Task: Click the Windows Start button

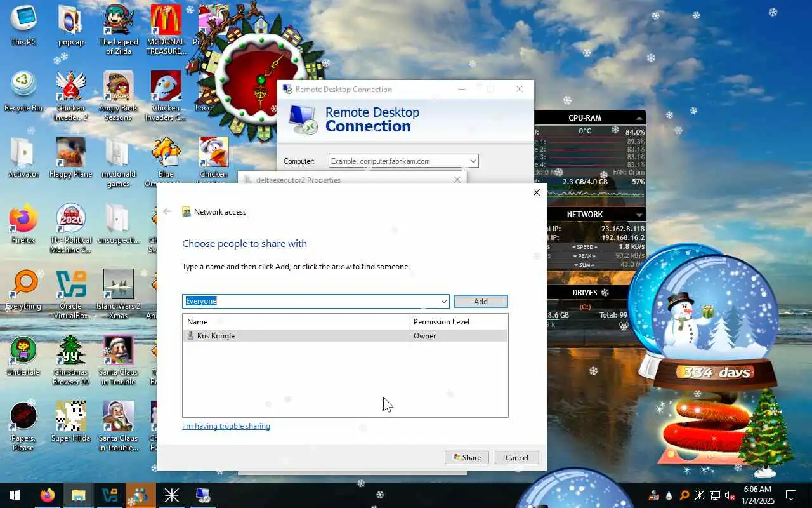Action: coord(15,495)
